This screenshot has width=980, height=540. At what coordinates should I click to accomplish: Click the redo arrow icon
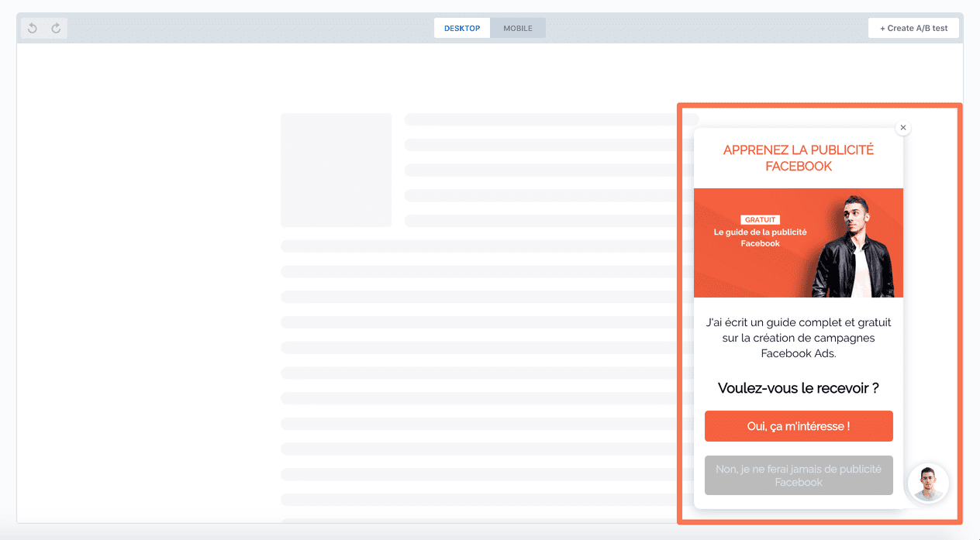pos(56,29)
